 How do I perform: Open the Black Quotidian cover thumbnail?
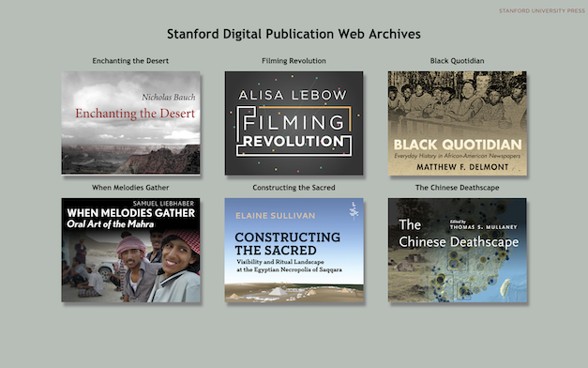click(x=457, y=123)
